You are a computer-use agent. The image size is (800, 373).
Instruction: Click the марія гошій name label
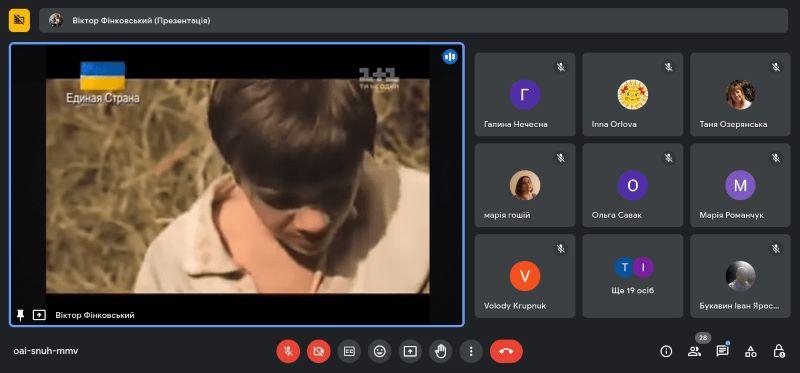(x=507, y=215)
